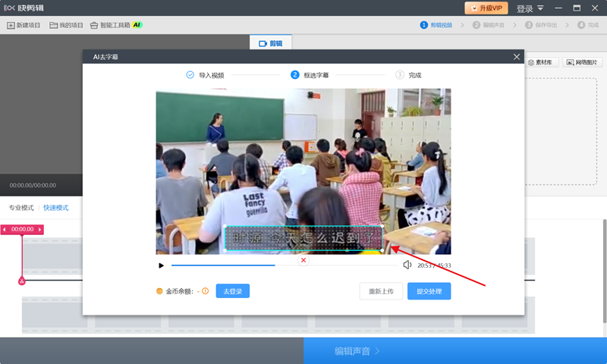Screen dimensions: 607x364
Task: Select step 2 编辑声音
Action: point(489,25)
